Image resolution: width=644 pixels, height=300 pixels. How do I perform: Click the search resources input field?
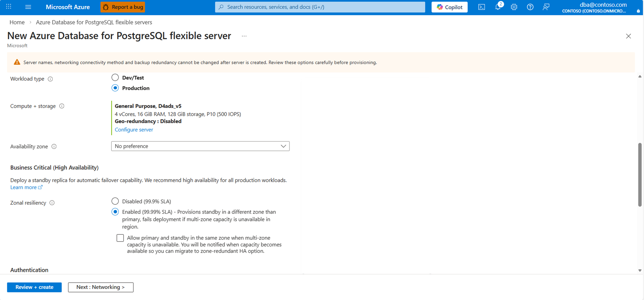[320, 7]
